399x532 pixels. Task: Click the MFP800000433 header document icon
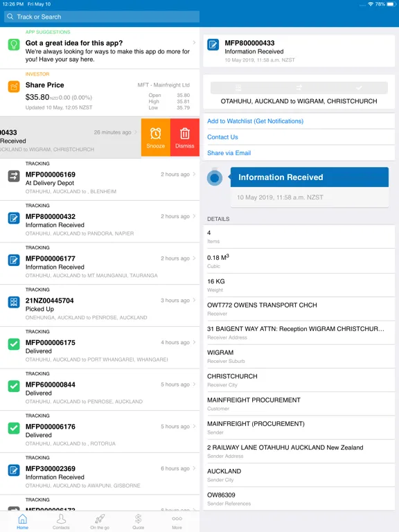(x=213, y=45)
